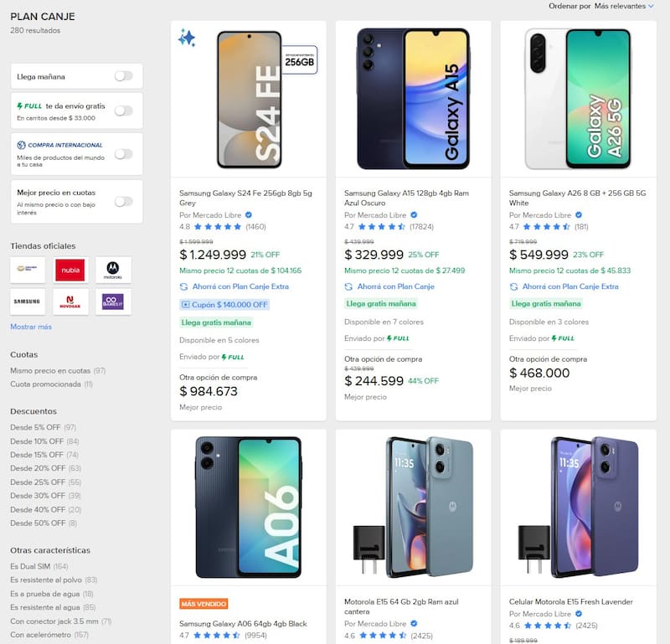Open the purple Games IT store
Screen dimensions: 670x644
point(112,301)
